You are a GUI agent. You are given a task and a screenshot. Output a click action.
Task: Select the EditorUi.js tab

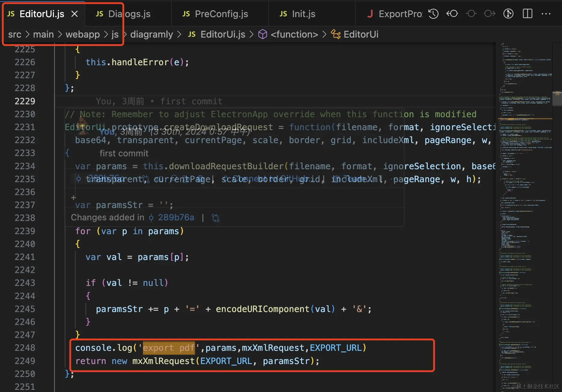pos(42,14)
